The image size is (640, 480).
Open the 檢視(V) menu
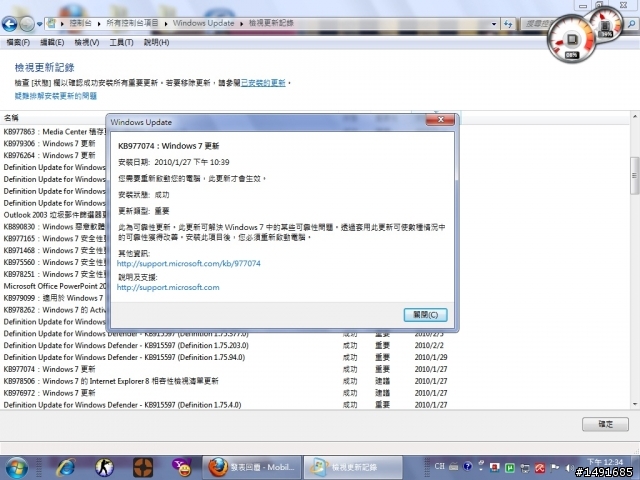pos(87,42)
